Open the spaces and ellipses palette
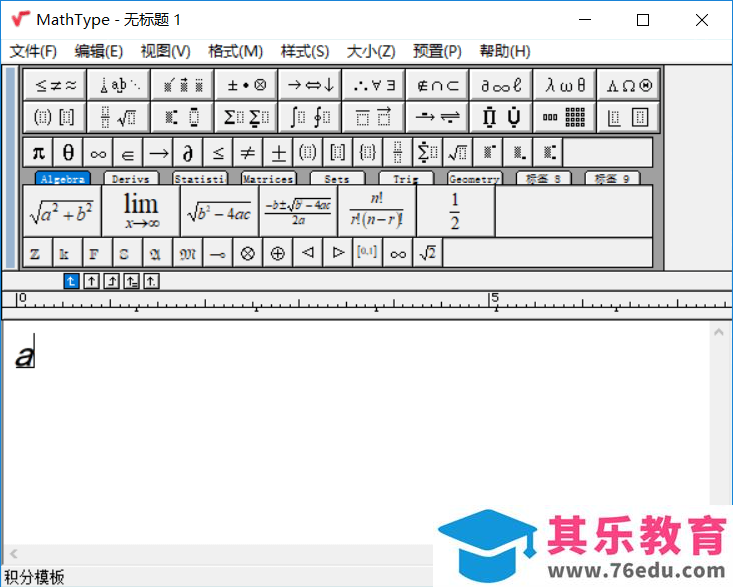Image resolution: width=733 pixels, height=587 pixels. click(x=119, y=85)
